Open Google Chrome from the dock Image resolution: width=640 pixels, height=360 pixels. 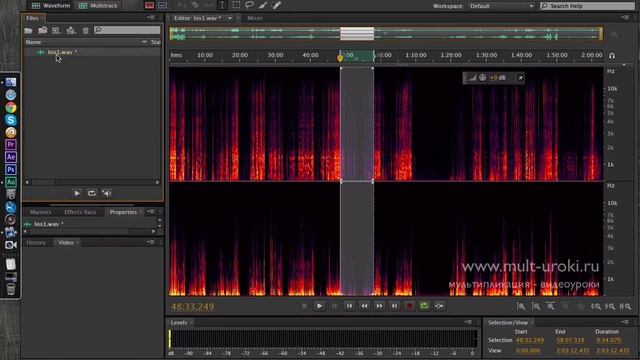pos(11,107)
